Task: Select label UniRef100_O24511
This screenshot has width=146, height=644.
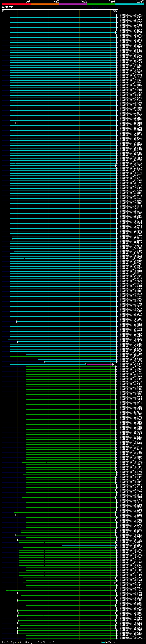Action: point(131,87)
